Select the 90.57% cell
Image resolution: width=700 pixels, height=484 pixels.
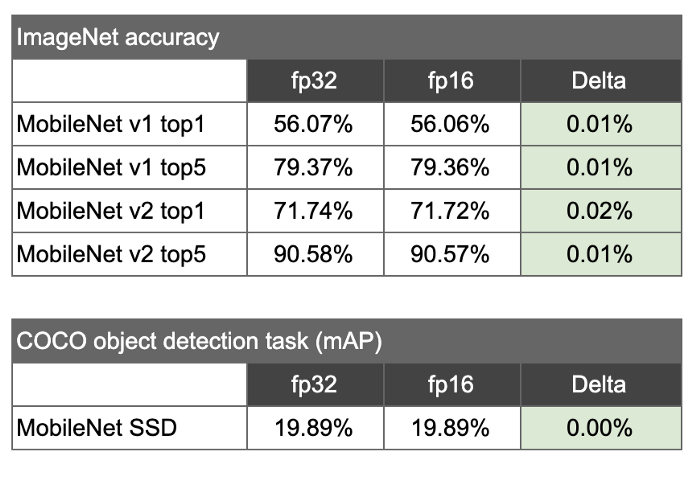[450, 254]
